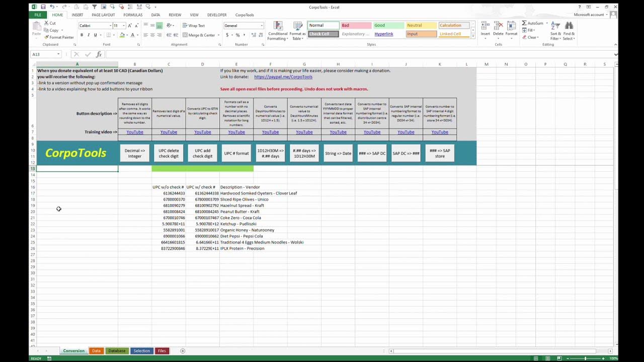Collapse the ribbon with the chevron

pos(615,45)
